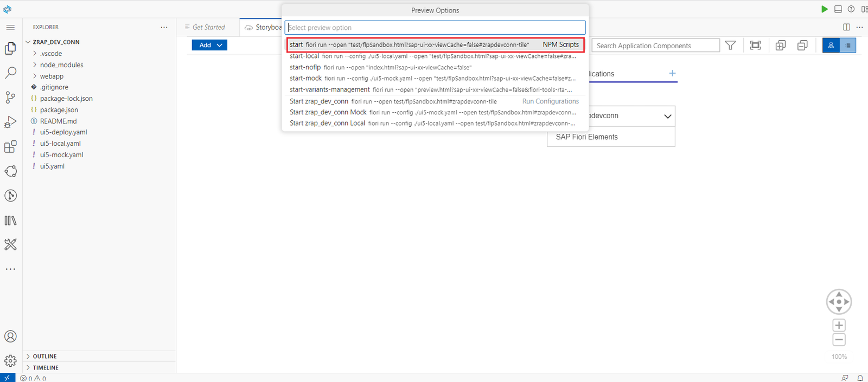Open the ui5-deploy.yaml file
868x382 pixels.
tap(63, 132)
